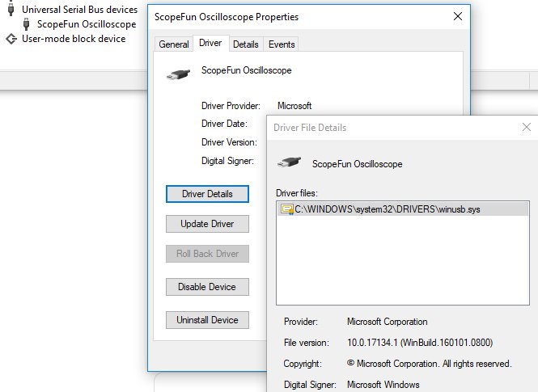Select ScopeFun Oscilloscope in the device tree
Image resolution: width=538 pixels, height=392 pixels.
[x=87, y=24]
